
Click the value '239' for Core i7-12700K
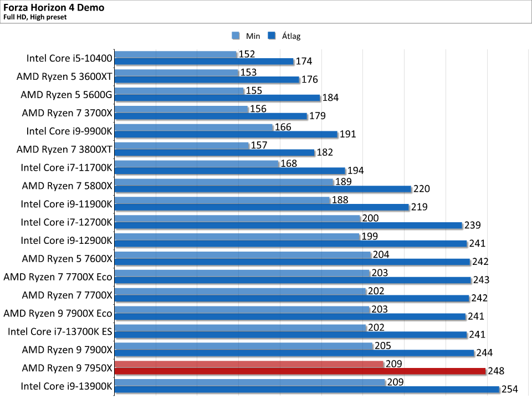pos(473,226)
